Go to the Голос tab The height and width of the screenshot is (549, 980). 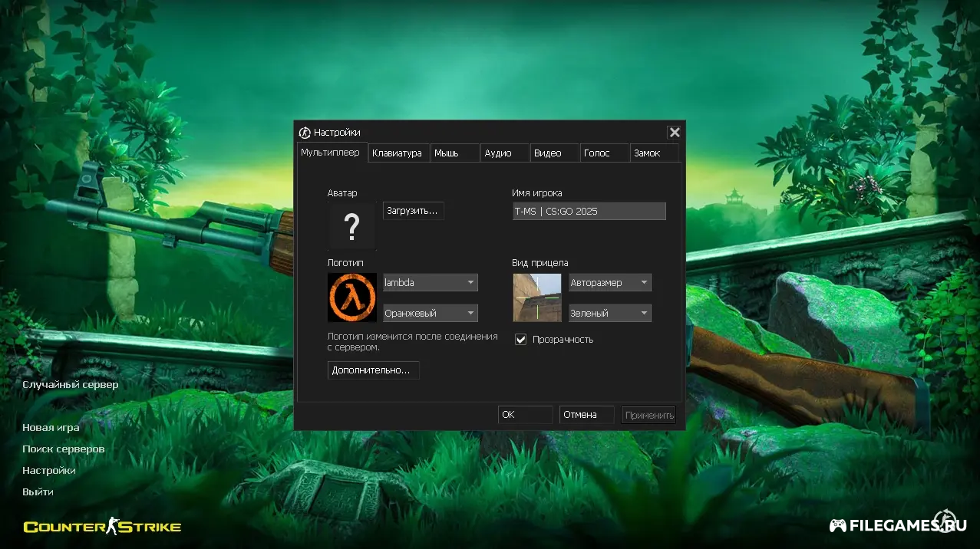(x=605, y=153)
